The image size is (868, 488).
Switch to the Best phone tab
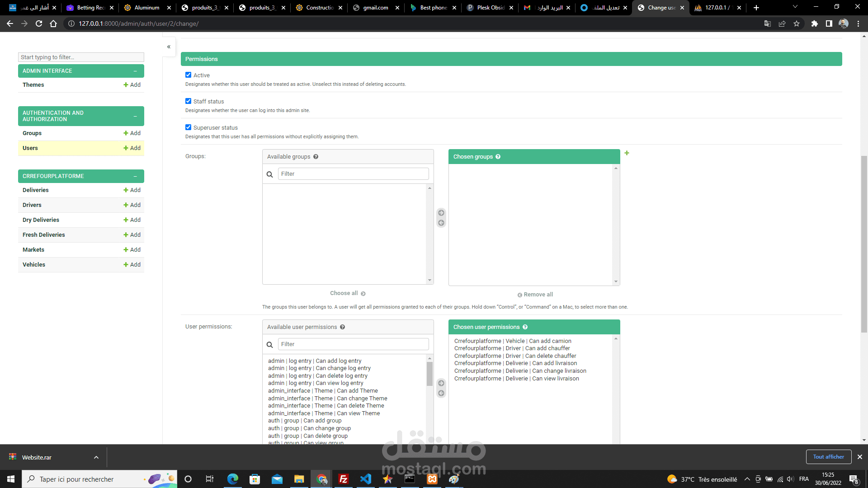(434, 8)
